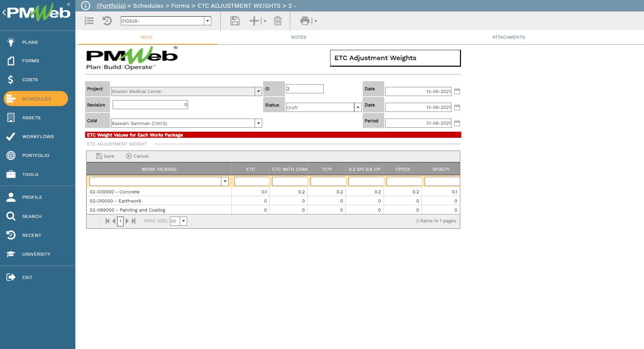Open the Work Package dropdown in new row

pyautogui.click(x=225, y=181)
